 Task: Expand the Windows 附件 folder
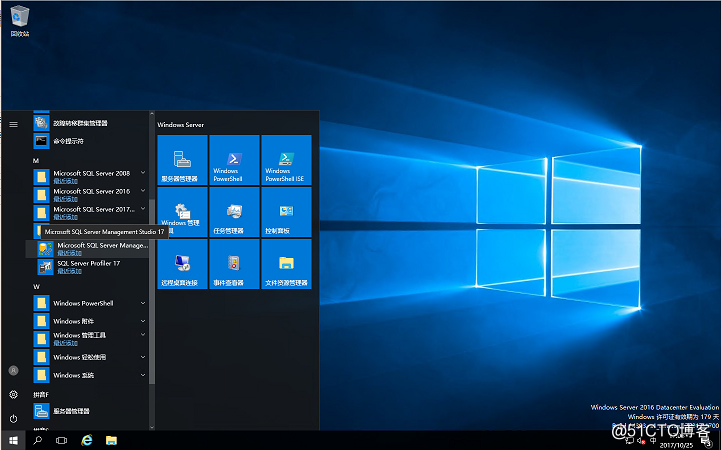point(90,321)
